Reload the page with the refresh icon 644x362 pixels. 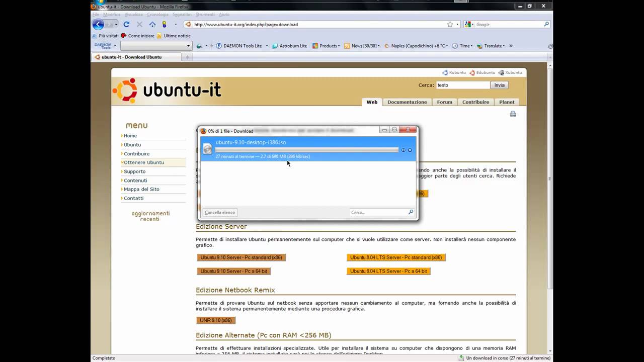126,24
